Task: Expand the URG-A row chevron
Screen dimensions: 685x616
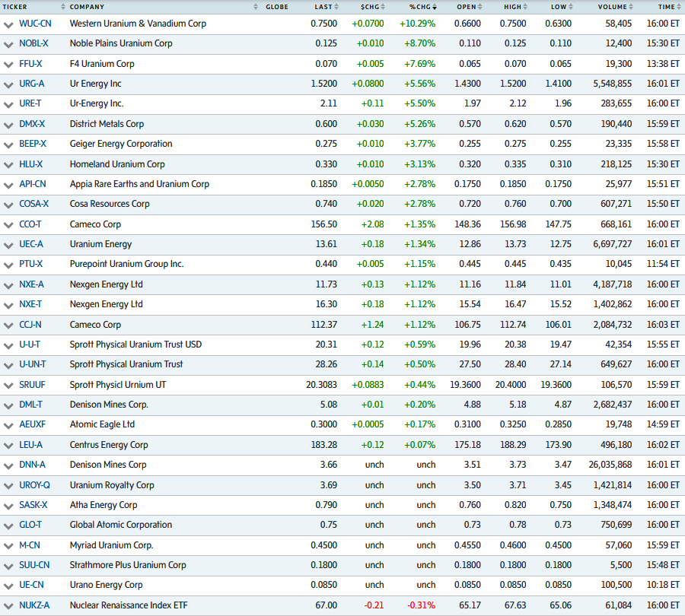Action: (x=8, y=84)
